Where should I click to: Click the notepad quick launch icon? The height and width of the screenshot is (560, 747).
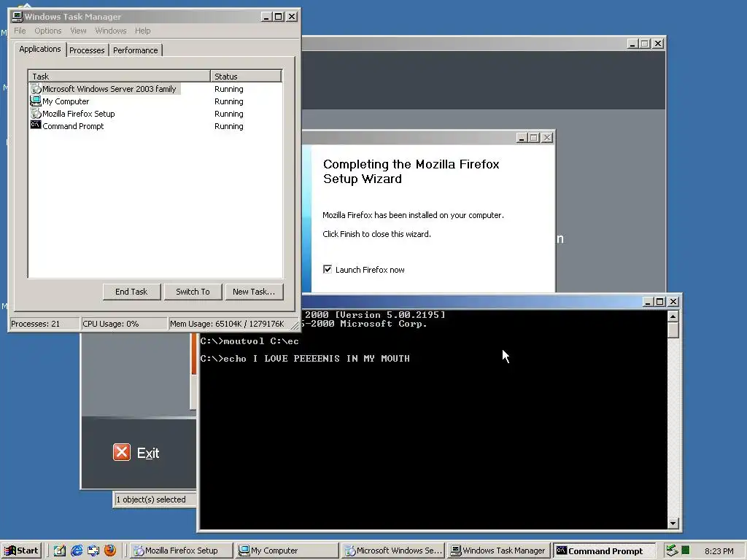(60, 551)
